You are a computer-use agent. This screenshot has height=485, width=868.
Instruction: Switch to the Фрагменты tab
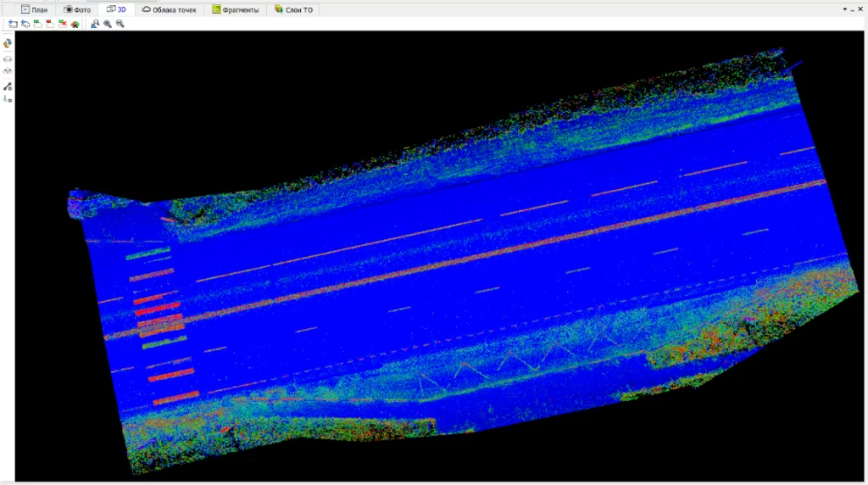[236, 10]
